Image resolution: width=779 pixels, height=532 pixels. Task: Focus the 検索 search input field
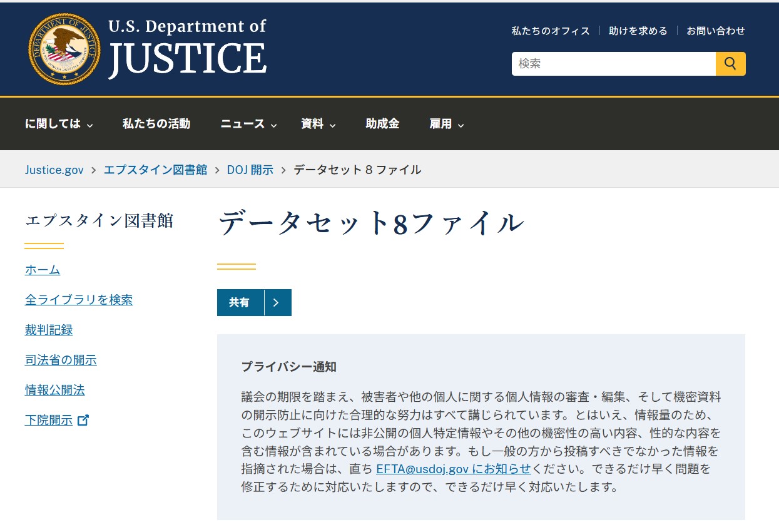point(613,64)
